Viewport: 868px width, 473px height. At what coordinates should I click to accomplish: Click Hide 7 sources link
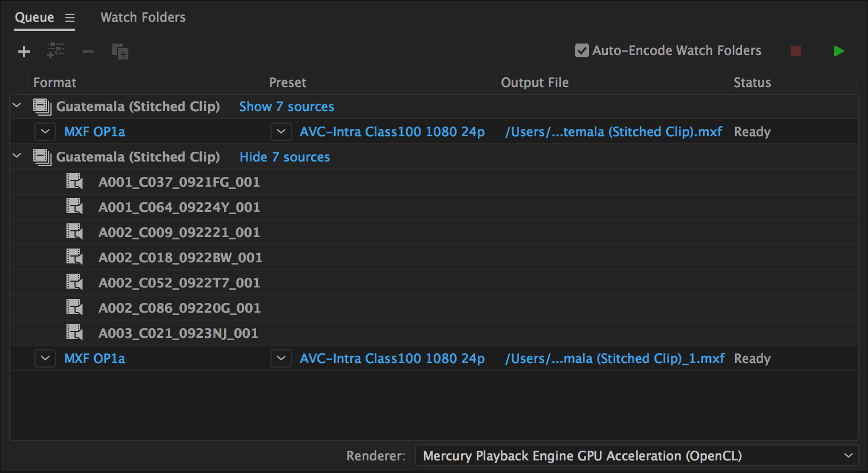(284, 157)
